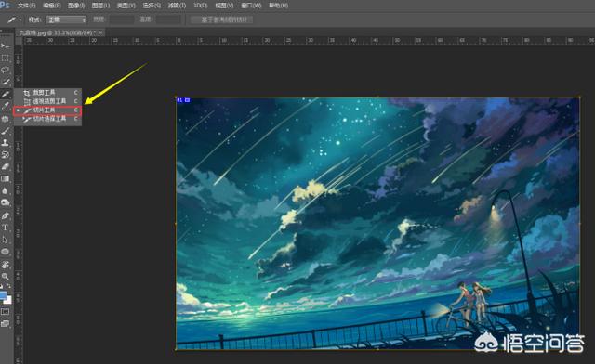Select the History Brush tool
The height and width of the screenshot is (364, 595).
point(6,155)
